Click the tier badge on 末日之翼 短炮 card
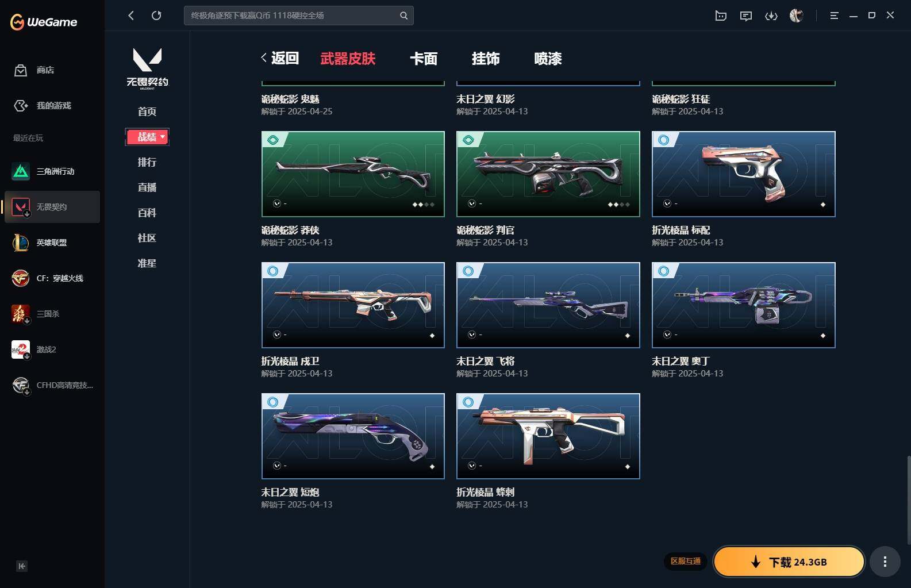 [x=273, y=402]
